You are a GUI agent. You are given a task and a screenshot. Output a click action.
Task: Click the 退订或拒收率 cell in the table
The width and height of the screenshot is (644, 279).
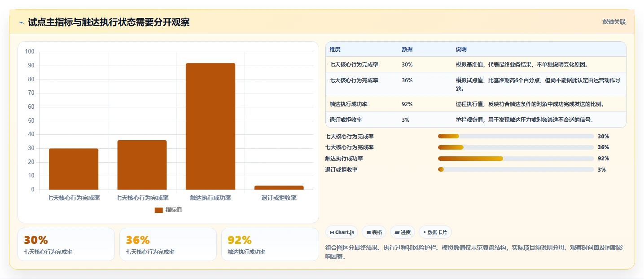[346, 120]
